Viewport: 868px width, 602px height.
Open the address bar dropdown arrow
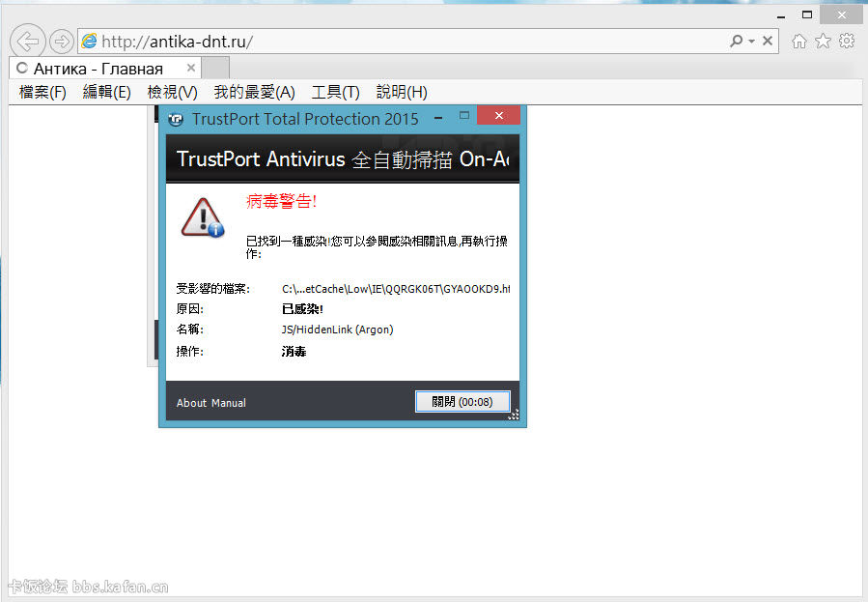tap(751, 41)
